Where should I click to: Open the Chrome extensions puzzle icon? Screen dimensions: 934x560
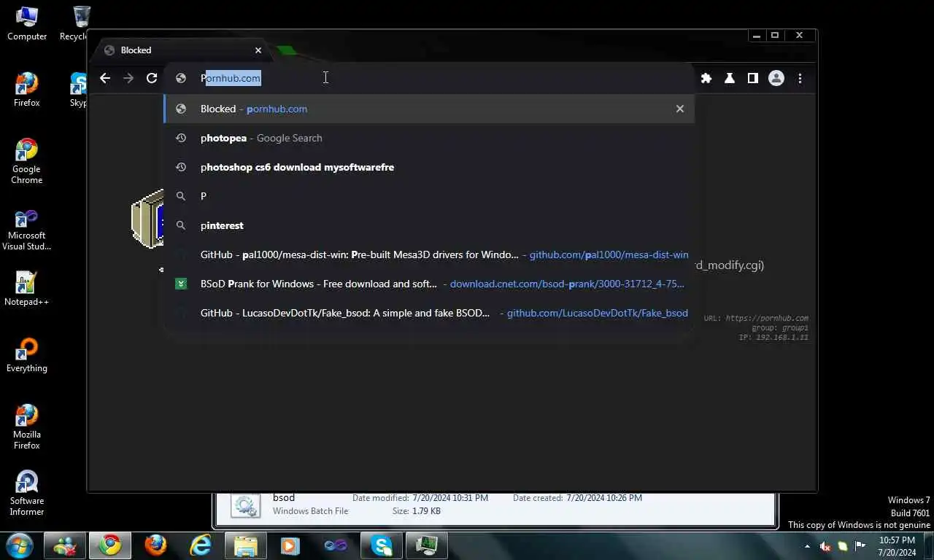(x=706, y=78)
